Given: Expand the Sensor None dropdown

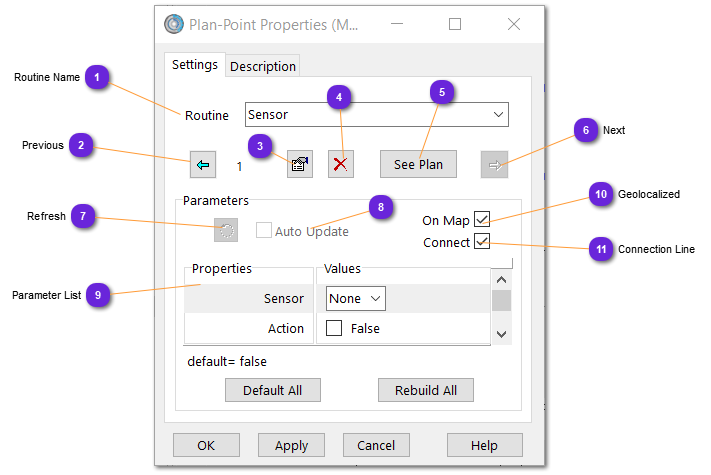Looking at the screenshot, I should tap(356, 298).
